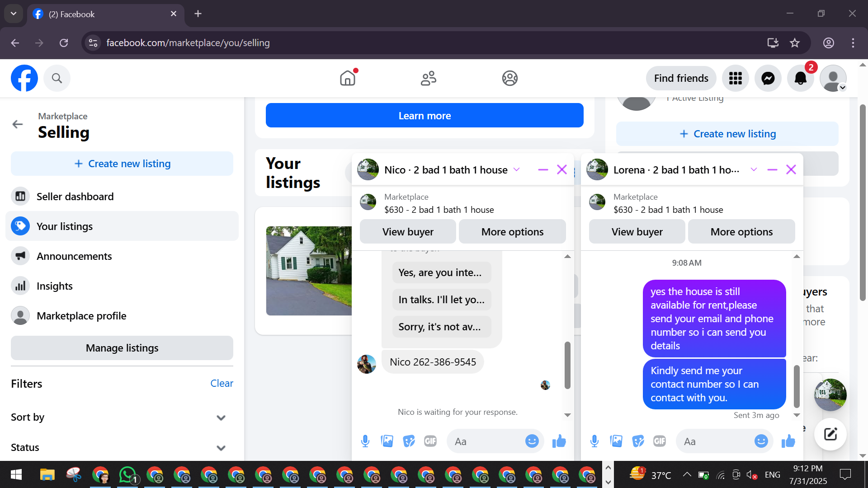Expand the Sort by filter

[221, 418]
